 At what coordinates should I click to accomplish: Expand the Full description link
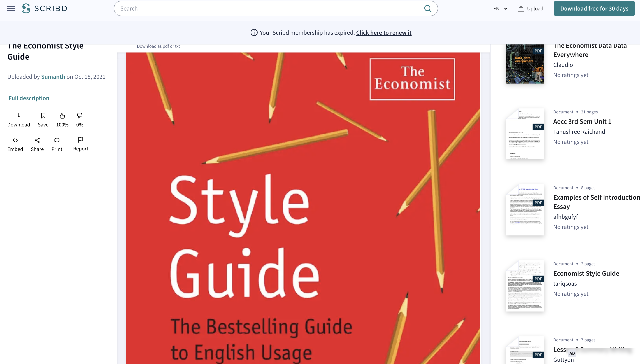[29, 98]
